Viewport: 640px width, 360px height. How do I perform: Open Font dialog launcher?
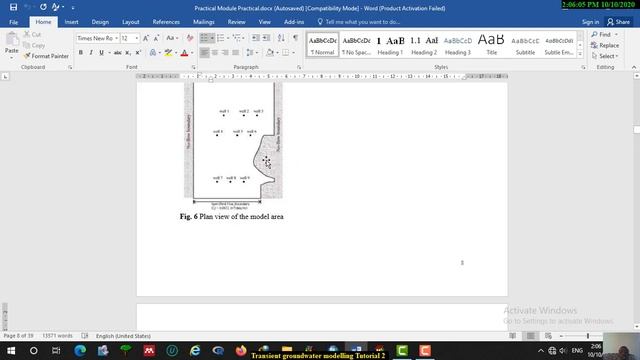193,67
